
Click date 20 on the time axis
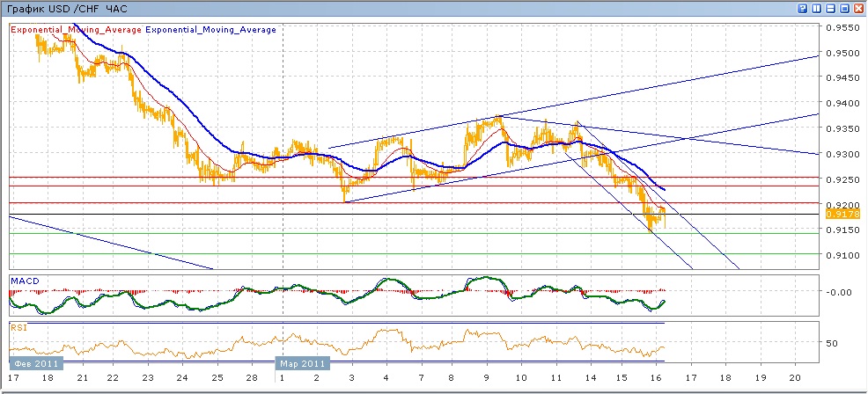click(x=795, y=377)
